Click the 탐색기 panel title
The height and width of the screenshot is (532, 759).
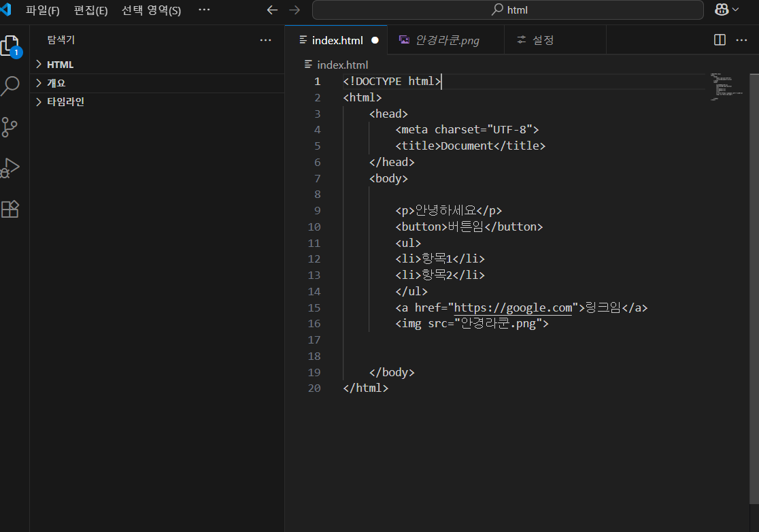click(61, 40)
